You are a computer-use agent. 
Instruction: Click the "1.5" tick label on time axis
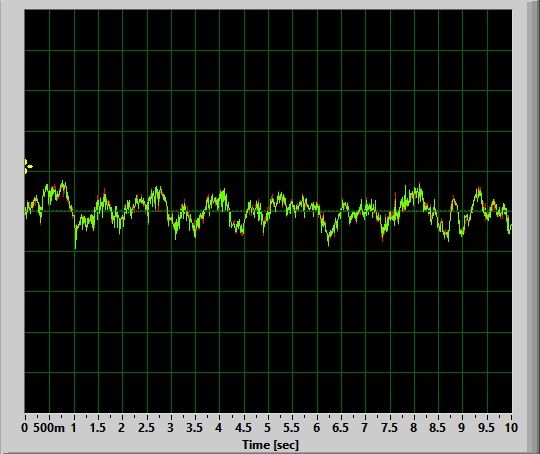(x=97, y=427)
